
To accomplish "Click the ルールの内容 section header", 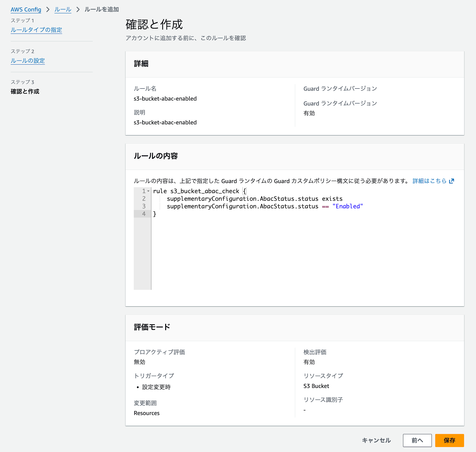I will tap(156, 156).
